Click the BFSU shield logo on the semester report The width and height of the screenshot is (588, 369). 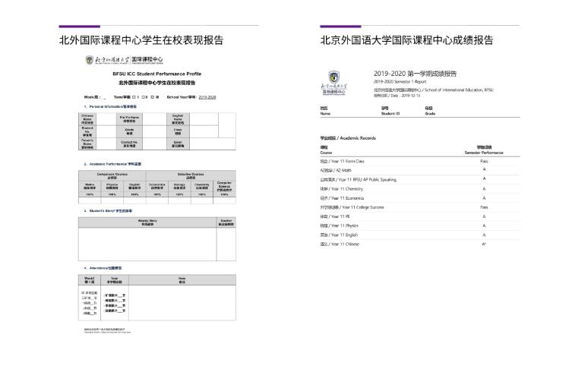(337, 77)
